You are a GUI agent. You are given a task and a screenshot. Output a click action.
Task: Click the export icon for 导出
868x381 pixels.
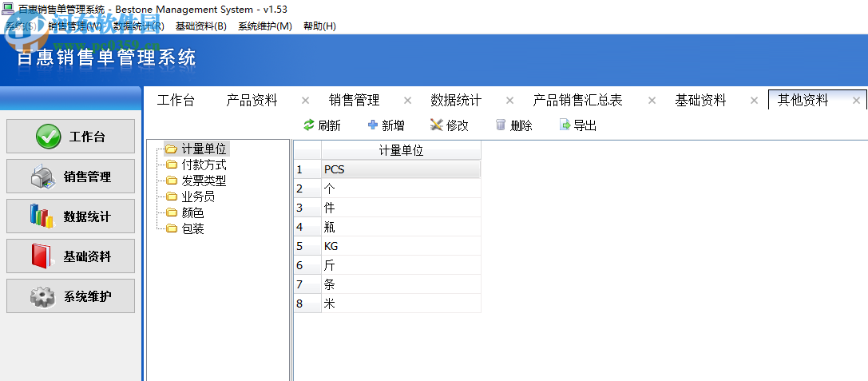tap(565, 125)
